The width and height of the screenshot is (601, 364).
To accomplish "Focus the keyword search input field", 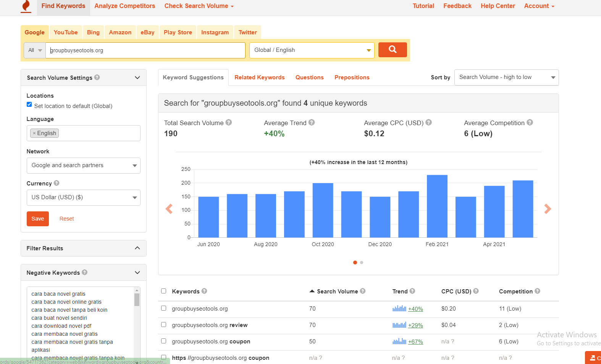I will [x=145, y=50].
